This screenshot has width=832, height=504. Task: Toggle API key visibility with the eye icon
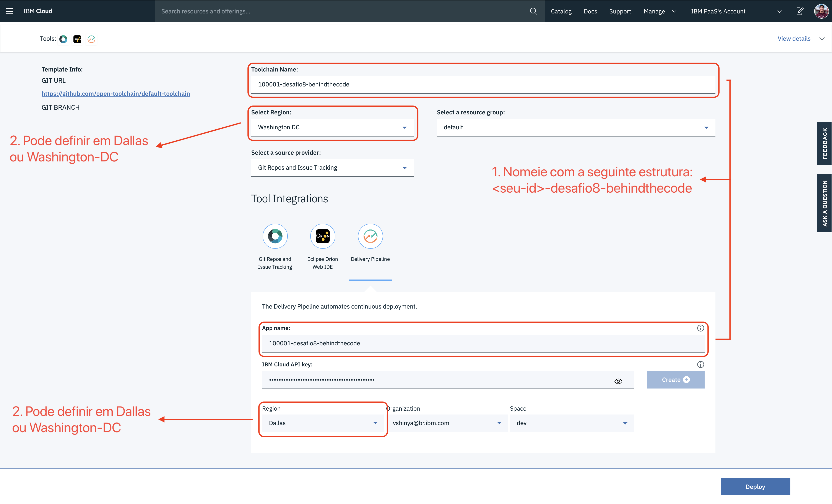tap(618, 381)
